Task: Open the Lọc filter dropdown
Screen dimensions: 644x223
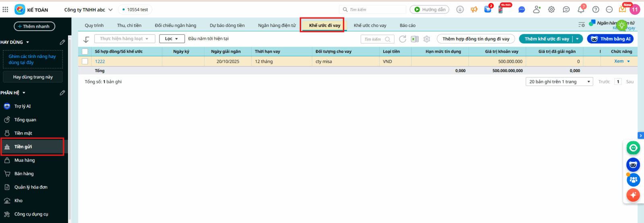Action: 172,39
